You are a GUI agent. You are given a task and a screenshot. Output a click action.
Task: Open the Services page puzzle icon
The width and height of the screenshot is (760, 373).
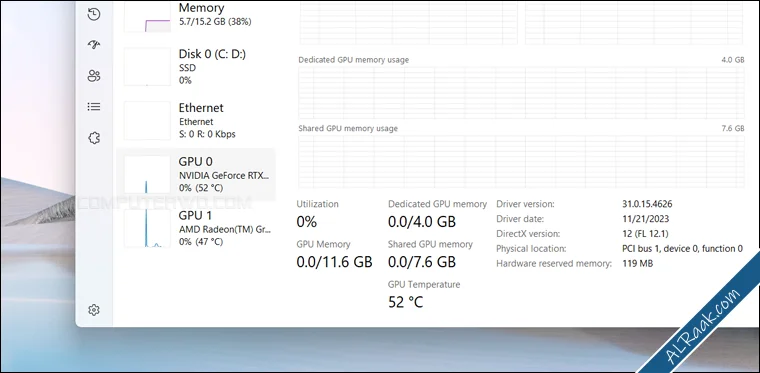tap(94, 139)
